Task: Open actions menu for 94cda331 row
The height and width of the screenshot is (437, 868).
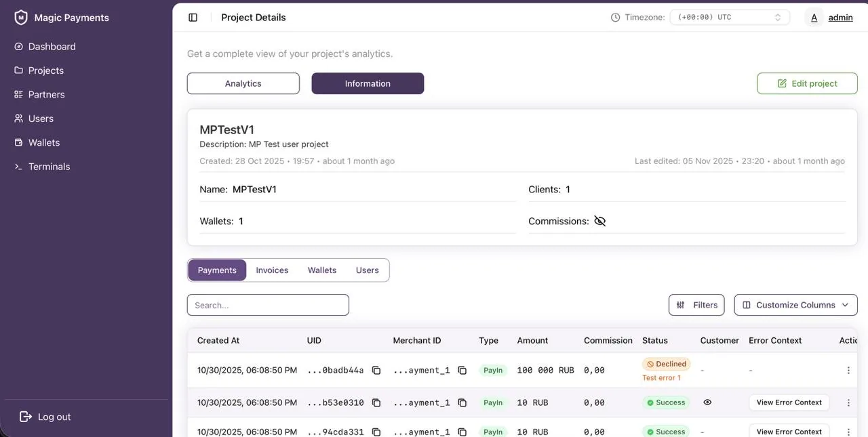Action: [x=848, y=432]
